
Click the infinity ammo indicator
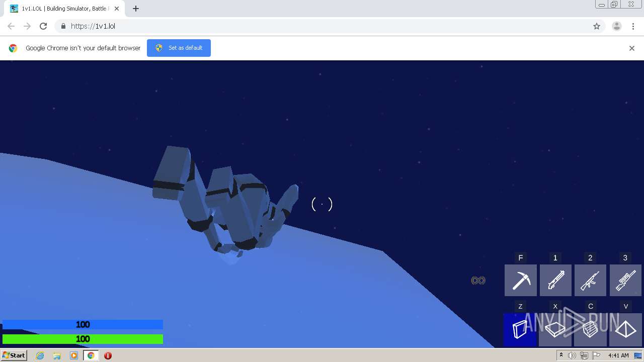[478, 280]
